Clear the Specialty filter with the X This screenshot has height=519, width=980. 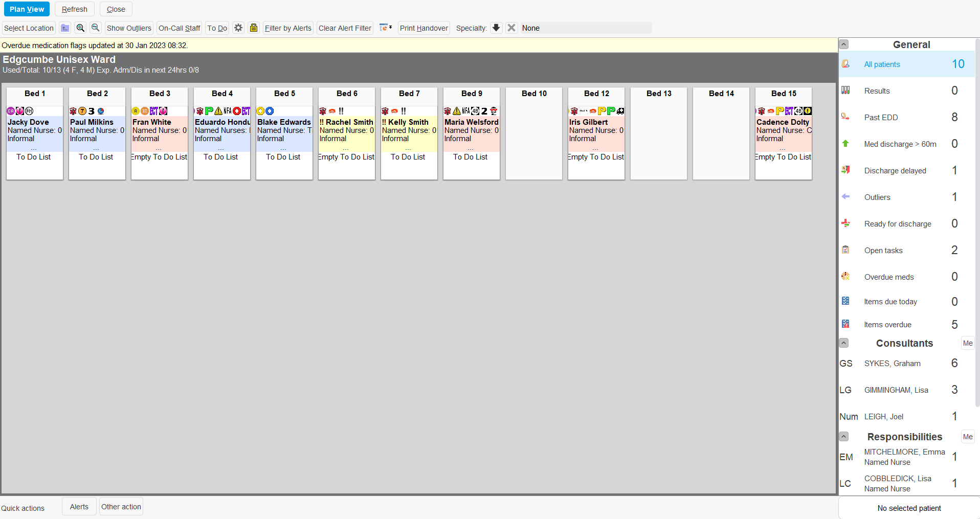pyautogui.click(x=511, y=28)
